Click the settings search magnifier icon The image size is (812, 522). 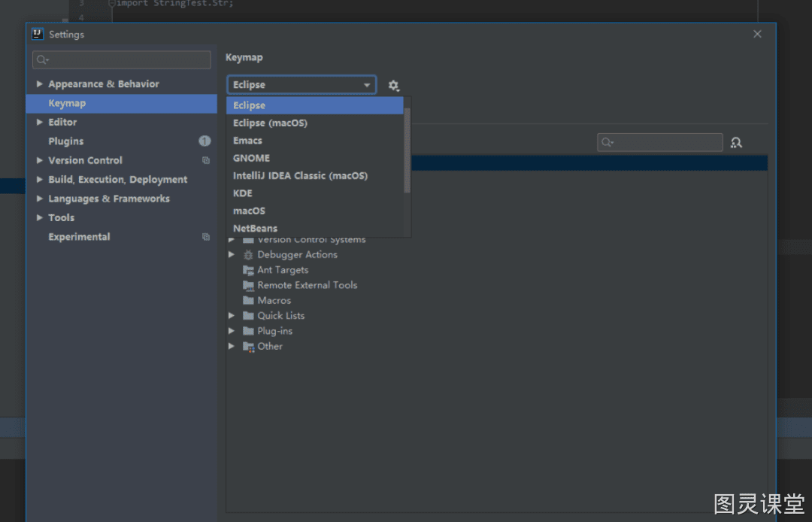point(42,60)
